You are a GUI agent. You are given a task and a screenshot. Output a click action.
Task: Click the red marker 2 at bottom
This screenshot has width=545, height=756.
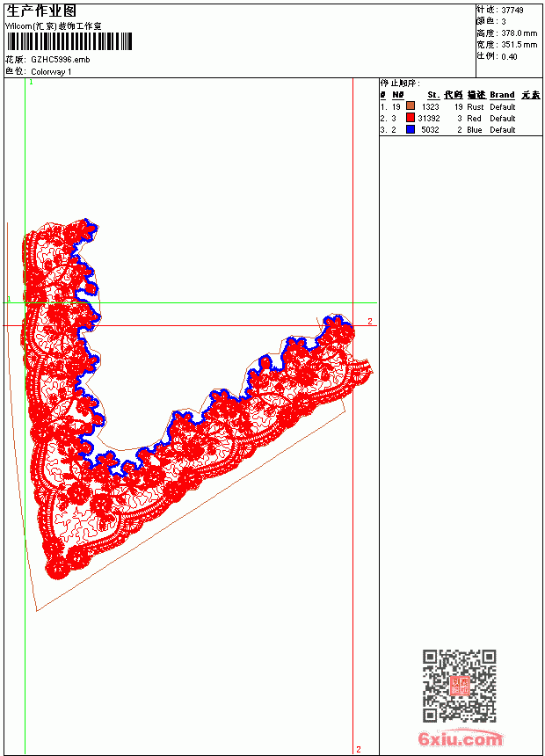tap(359, 749)
